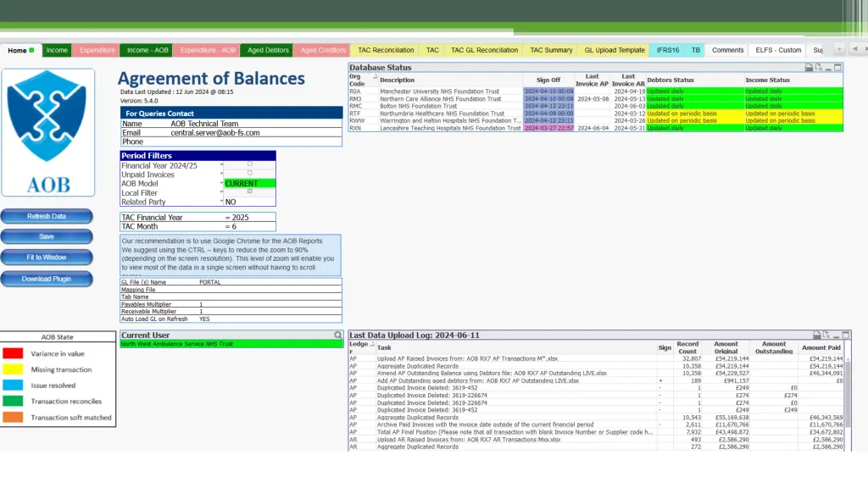The width and height of the screenshot is (868, 488).
Task: Minimize the Database Status panel
Action: pyautogui.click(x=828, y=68)
